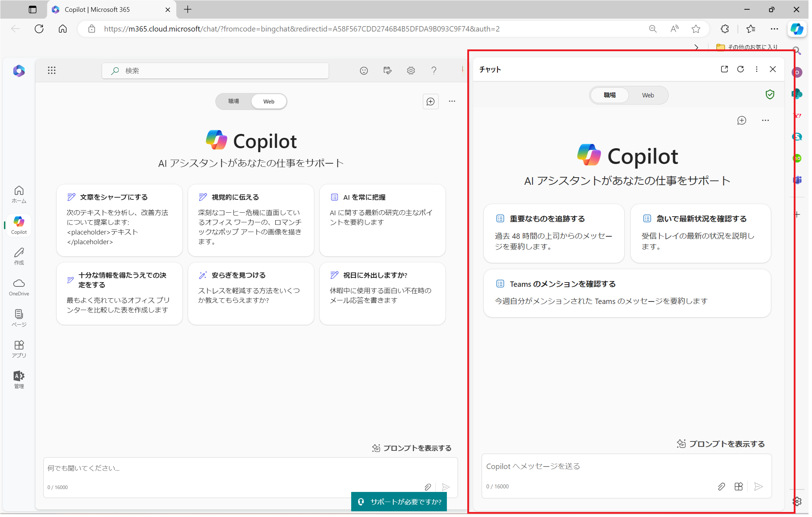Image resolution: width=812 pixels, height=517 pixels.
Task: Choose the 安らぎを見つける prompt card
Action: coord(251,294)
